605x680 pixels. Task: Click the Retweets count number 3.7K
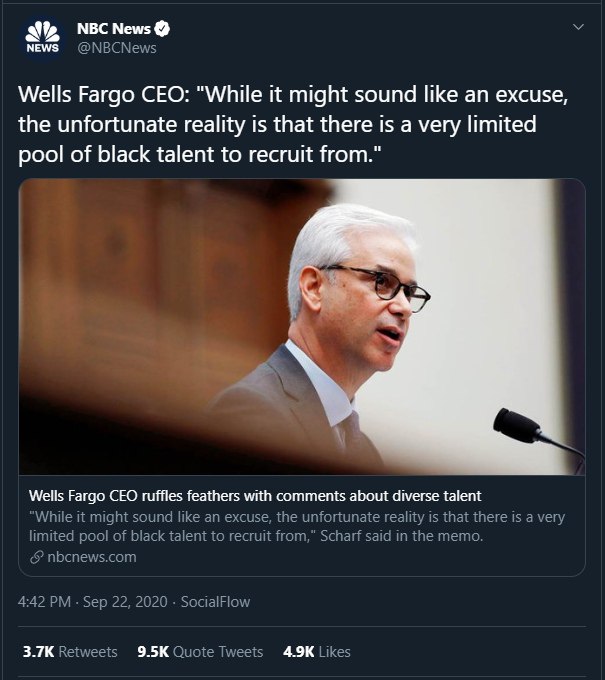point(38,652)
